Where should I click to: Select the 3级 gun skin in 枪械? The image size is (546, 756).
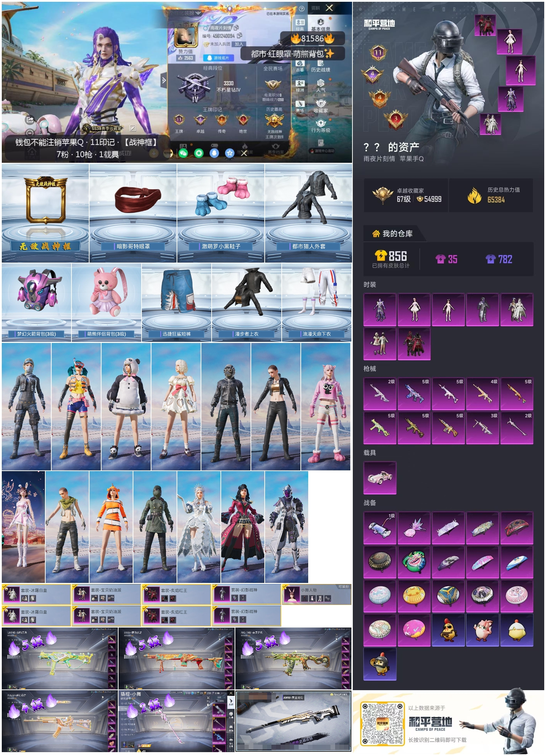pyautogui.click(x=483, y=428)
